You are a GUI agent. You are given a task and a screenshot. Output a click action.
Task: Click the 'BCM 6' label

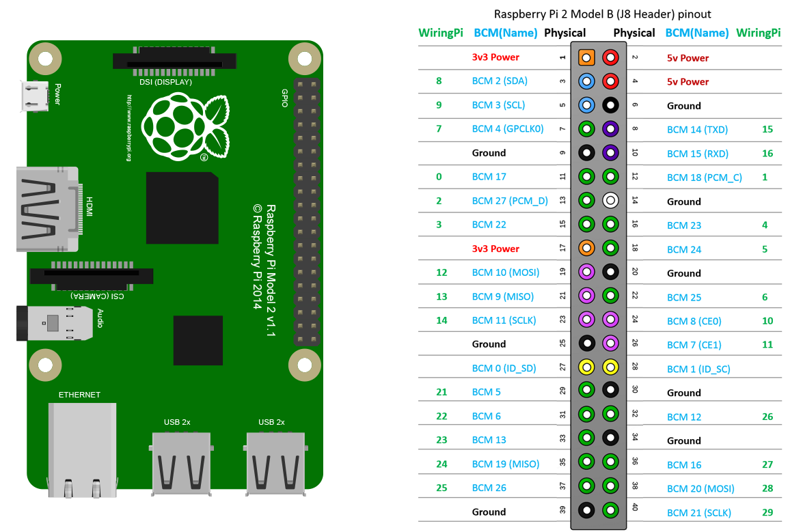[487, 416]
